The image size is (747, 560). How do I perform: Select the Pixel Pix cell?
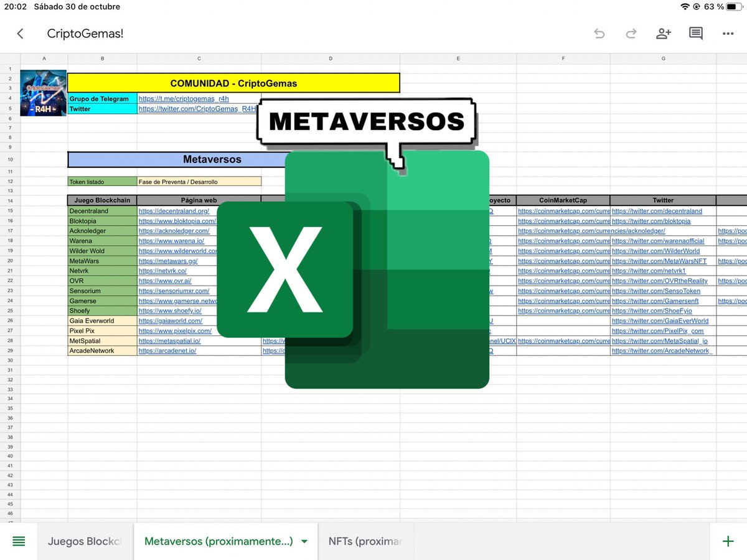(102, 330)
